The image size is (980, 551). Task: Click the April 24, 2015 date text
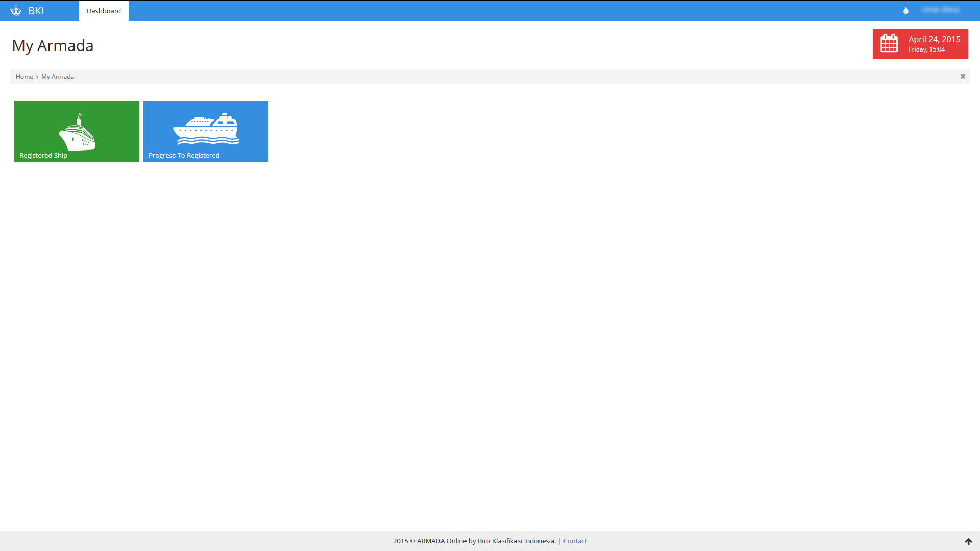point(934,39)
